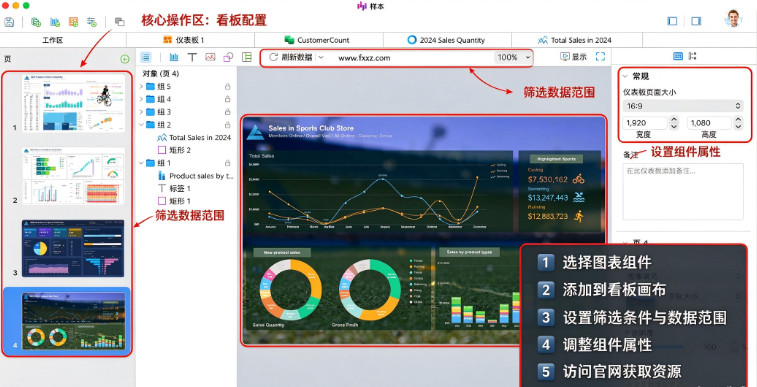Collapse the 组 2 folder
This screenshot has height=387, width=757.
141,124
